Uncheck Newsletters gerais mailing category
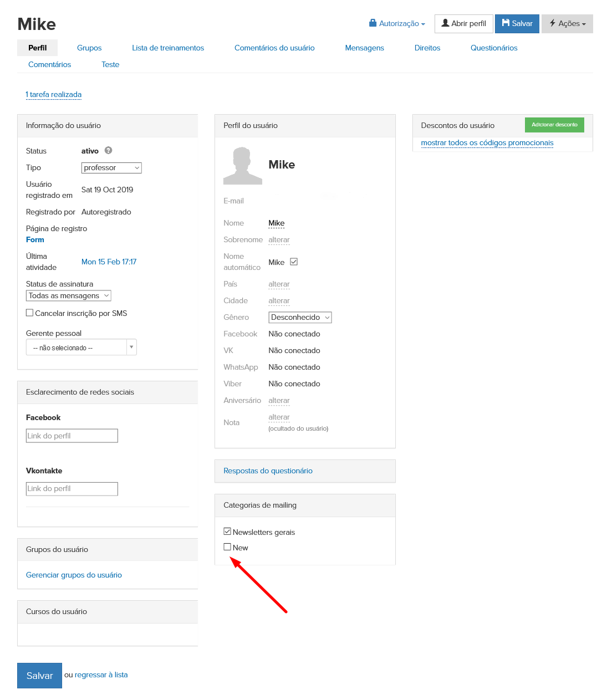 click(227, 532)
